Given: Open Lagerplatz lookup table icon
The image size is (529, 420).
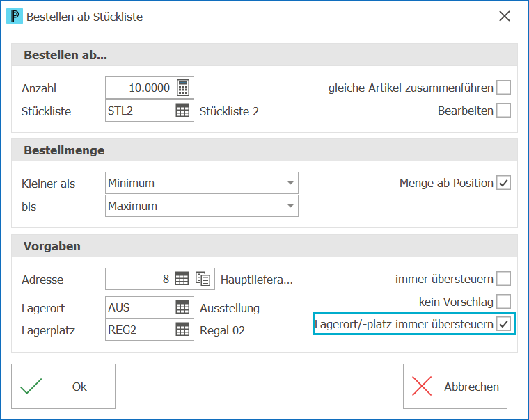Looking at the screenshot, I should pyautogui.click(x=182, y=330).
